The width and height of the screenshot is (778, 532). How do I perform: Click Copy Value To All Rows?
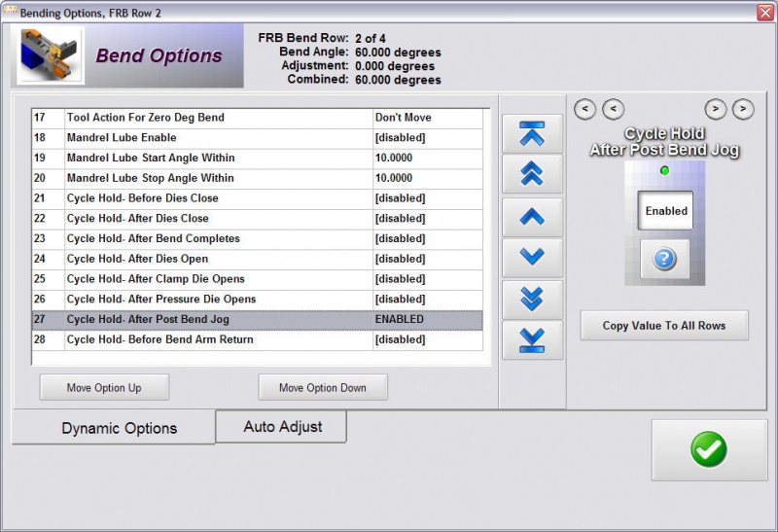664,325
